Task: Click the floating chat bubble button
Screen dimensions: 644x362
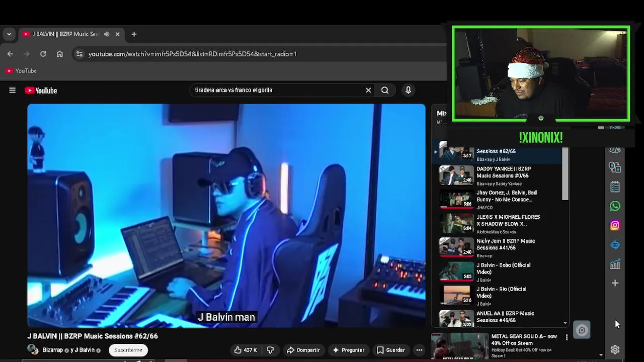Action: pos(582,330)
